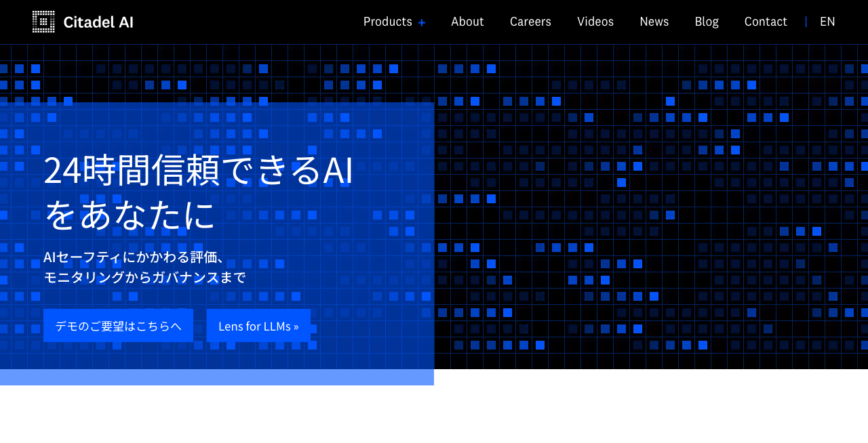
Task: Click the animated blue grid background on the right
Action: [651, 203]
